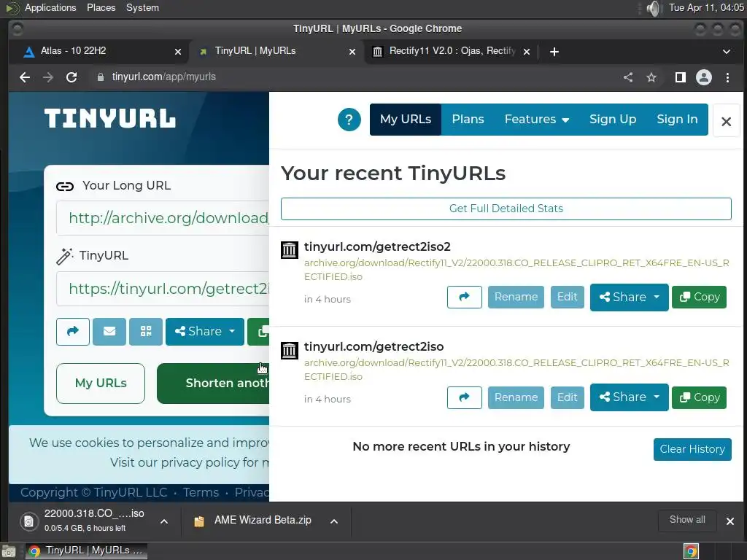Click Sign Up in the nav bar

pos(613,120)
